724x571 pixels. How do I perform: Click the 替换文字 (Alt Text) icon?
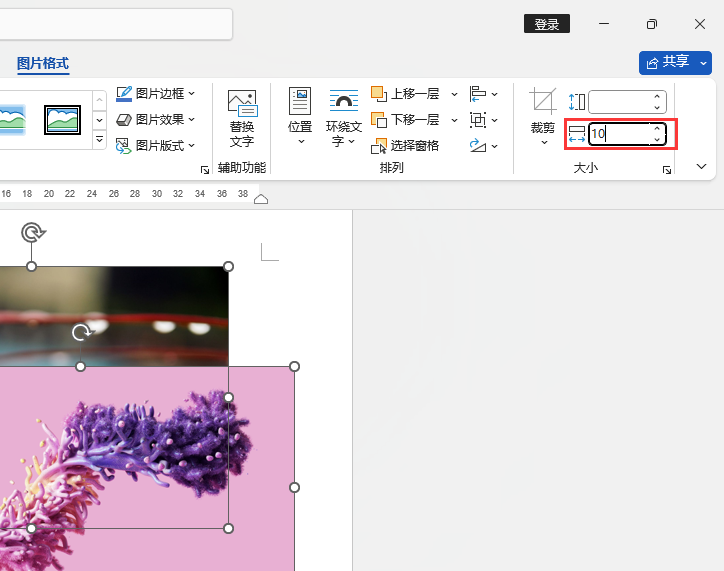242,102
